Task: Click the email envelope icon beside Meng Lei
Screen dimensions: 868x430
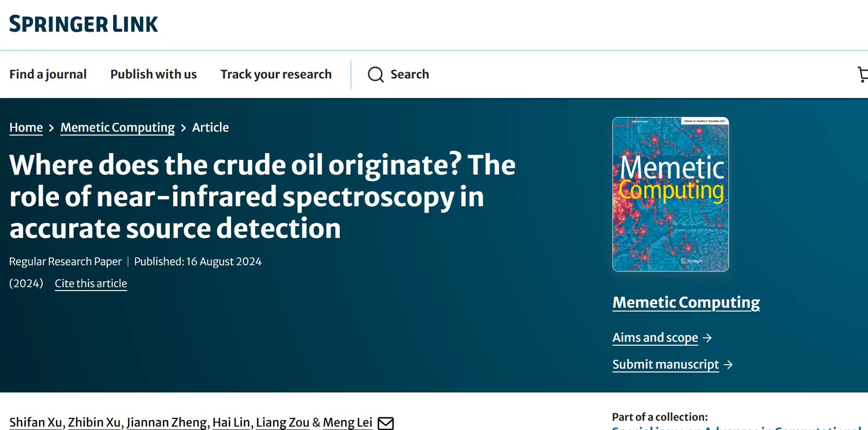Action: (386, 423)
